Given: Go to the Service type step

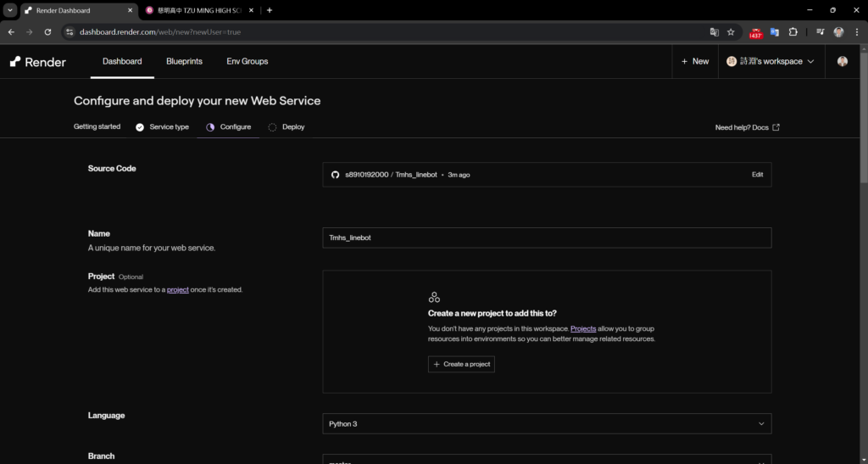Looking at the screenshot, I should 162,126.
